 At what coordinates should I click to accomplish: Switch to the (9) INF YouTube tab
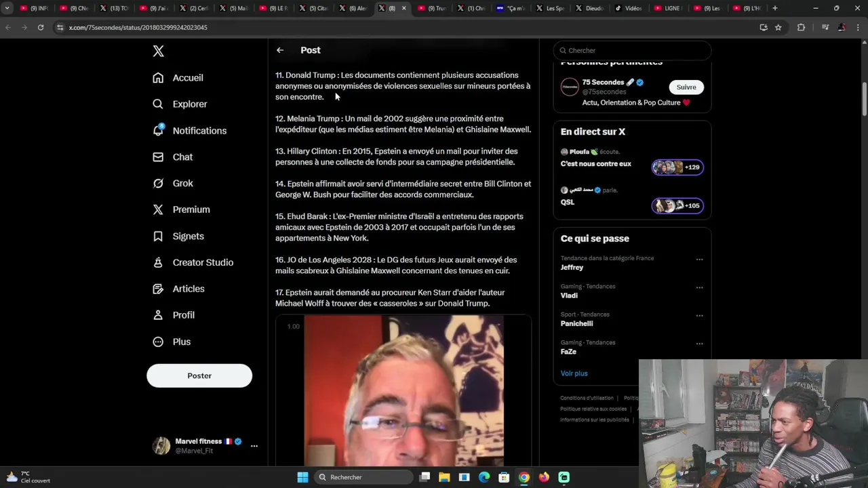click(x=34, y=8)
